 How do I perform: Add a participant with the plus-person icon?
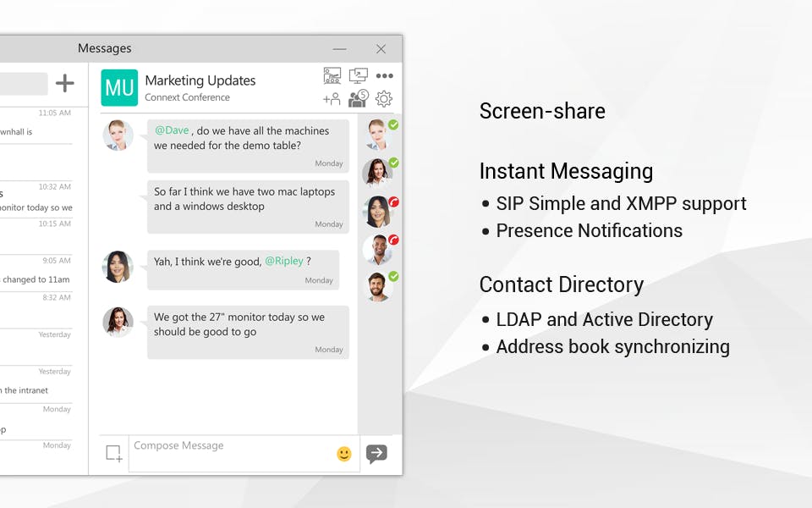tap(332, 98)
